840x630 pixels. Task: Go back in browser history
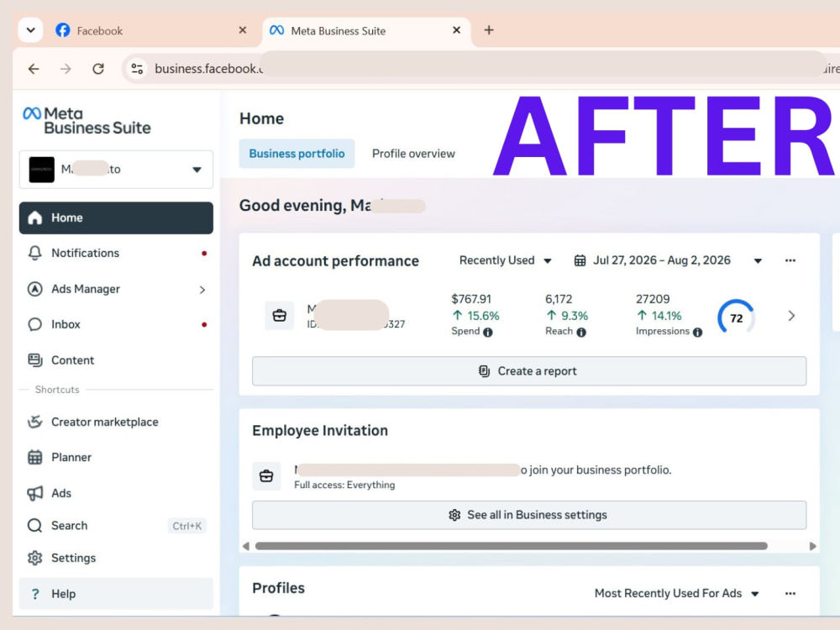coord(34,69)
